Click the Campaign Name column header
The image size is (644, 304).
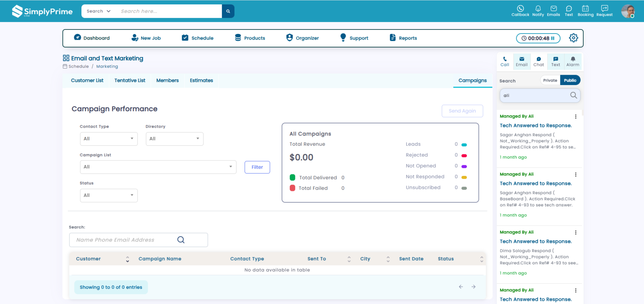click(160, 259)
